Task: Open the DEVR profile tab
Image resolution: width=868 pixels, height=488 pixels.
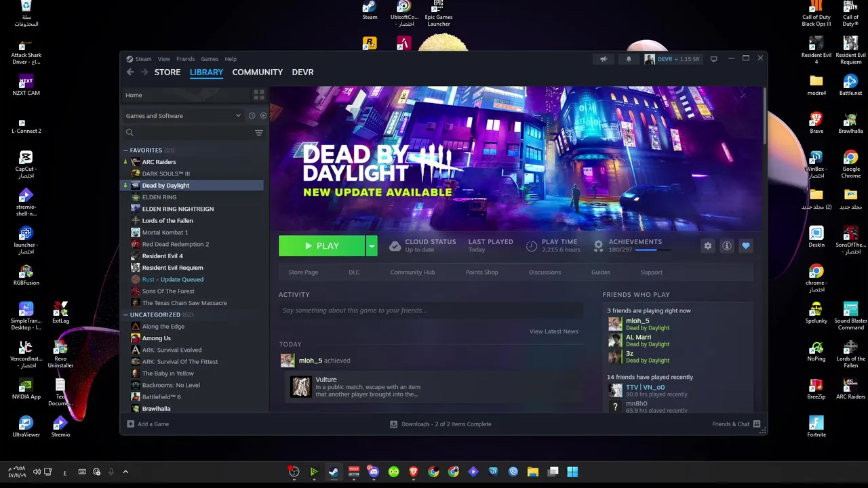Action: click(x=302, y=72)
